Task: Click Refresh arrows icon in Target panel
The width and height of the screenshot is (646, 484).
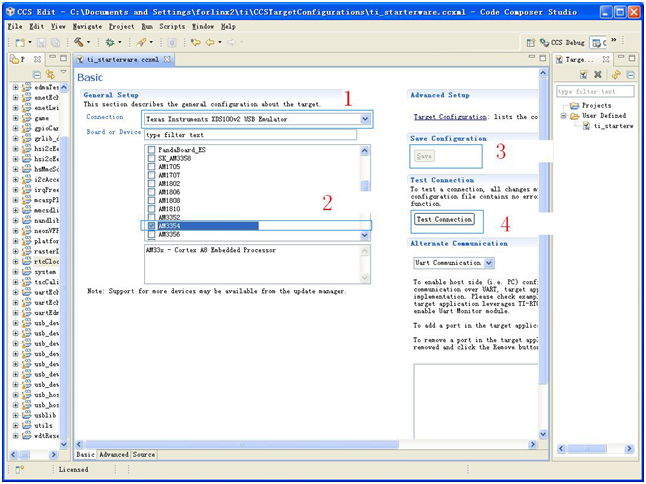Action: pos(616,74)
